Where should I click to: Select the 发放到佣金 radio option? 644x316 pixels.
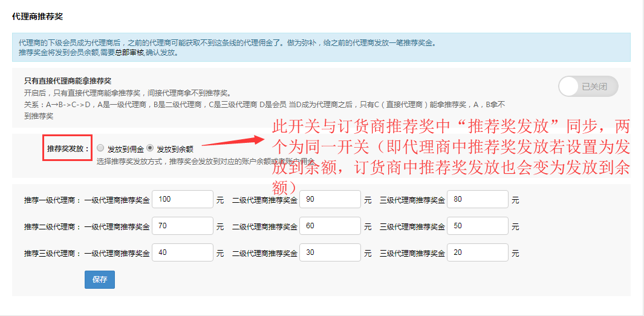click(x=100, y=148)
